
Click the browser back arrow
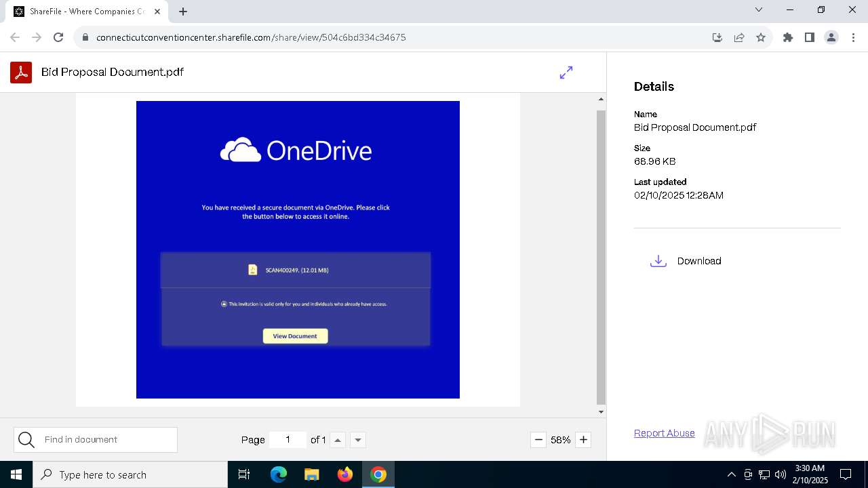coord(15,37)
